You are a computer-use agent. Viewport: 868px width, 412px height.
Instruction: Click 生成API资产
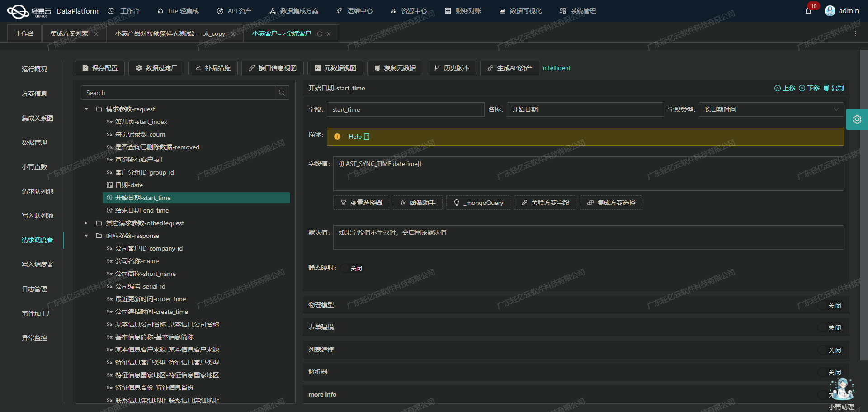point(509,68)
